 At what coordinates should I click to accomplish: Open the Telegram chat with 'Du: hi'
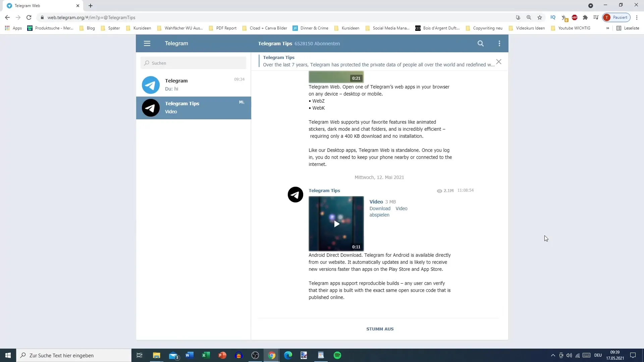pyautogui.click(x=194, y=85)
